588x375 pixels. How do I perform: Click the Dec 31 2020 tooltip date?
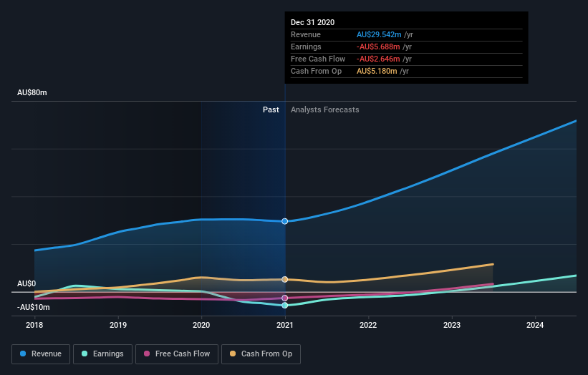[313, 22]
